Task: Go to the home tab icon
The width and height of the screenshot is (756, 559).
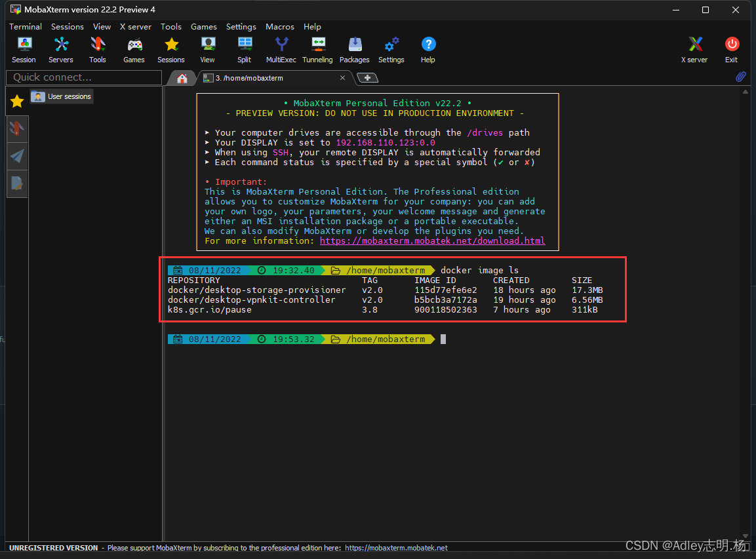Action: click(x=182, y=78)
